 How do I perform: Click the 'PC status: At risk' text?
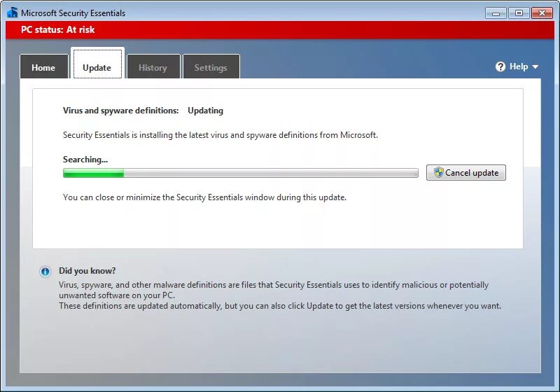point(57,29)
